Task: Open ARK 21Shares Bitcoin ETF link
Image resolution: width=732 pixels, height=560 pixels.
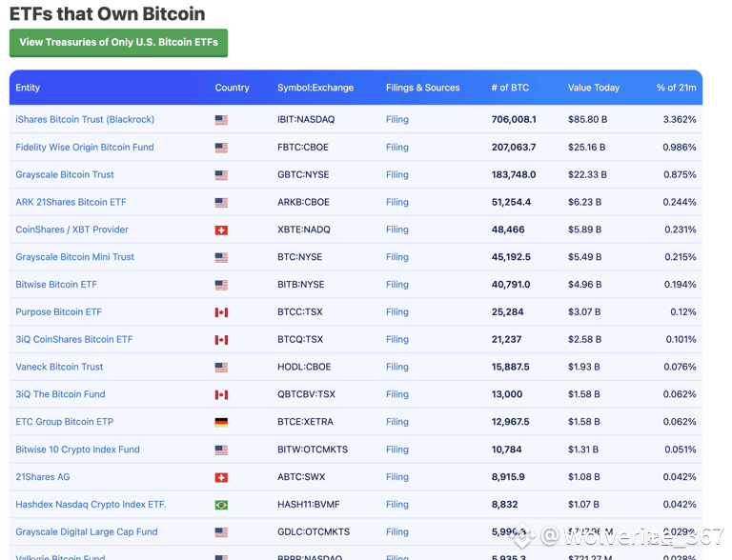Action: click(71, 202)
